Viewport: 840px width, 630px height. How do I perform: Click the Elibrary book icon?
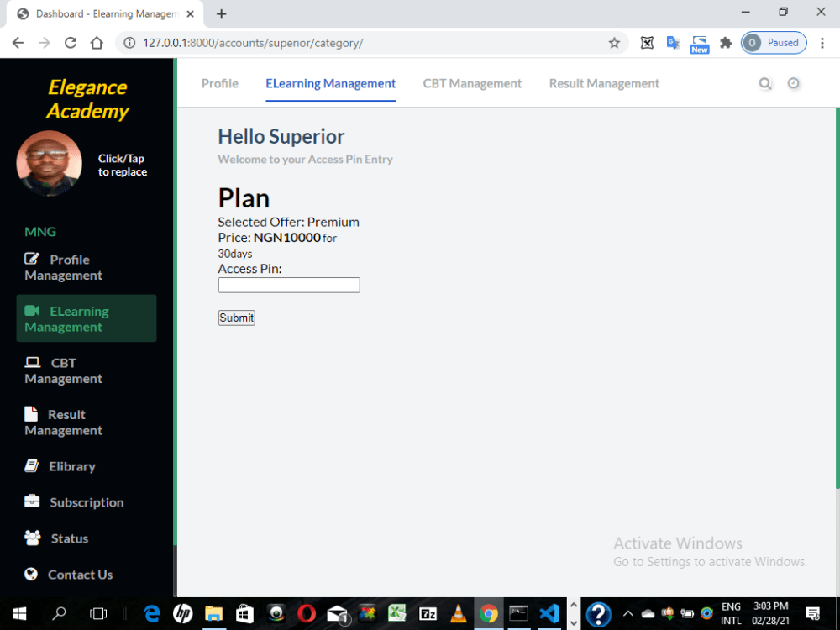coord(32,466)
